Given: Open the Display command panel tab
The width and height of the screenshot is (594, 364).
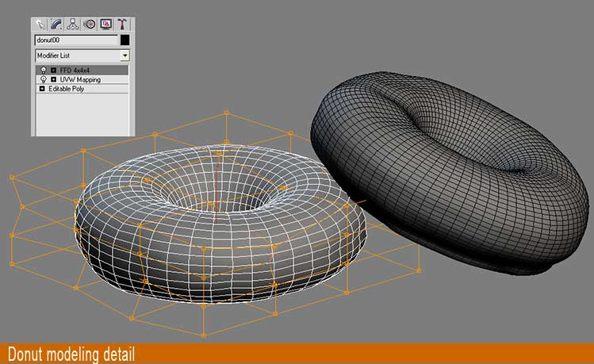Looking at the screenshot, I should (x=105, y=25).
